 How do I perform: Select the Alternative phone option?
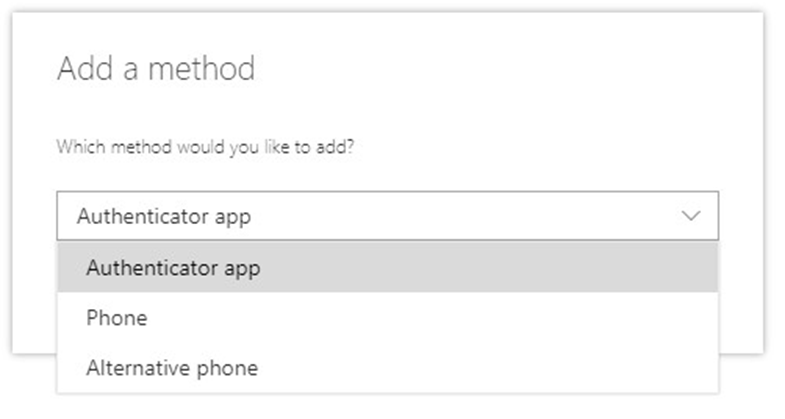172,368
